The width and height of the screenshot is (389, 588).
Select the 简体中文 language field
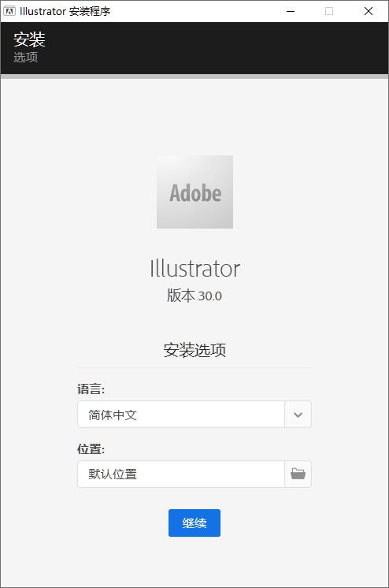[x=181, y=415]
